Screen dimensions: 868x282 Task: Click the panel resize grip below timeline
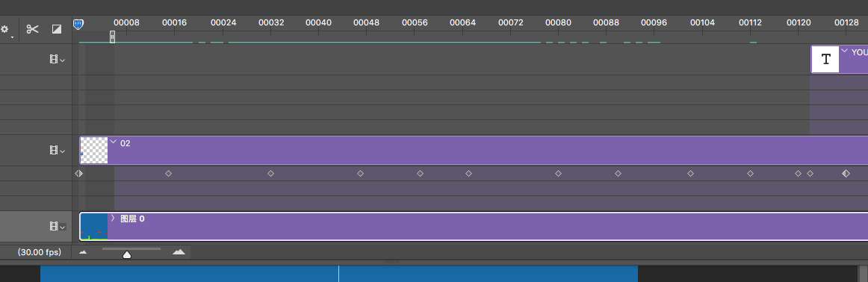point(391,262)
